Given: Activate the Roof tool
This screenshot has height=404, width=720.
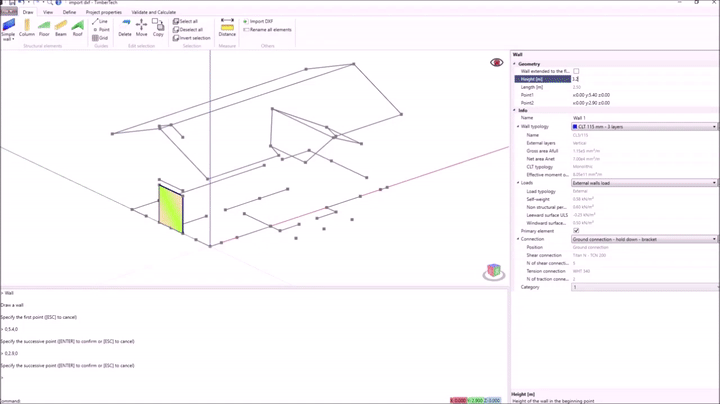Looking at the screenshot, I should [77, 27].
